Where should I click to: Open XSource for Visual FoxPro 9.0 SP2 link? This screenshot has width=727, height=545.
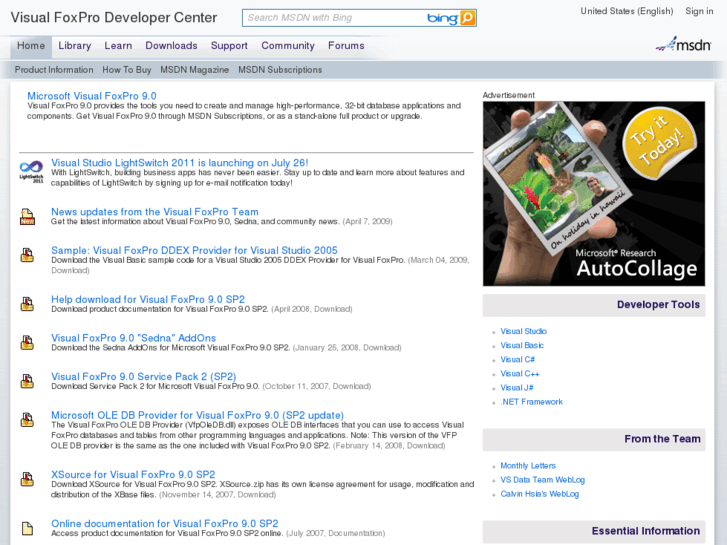pyautogui.click(x=133, y=474)
